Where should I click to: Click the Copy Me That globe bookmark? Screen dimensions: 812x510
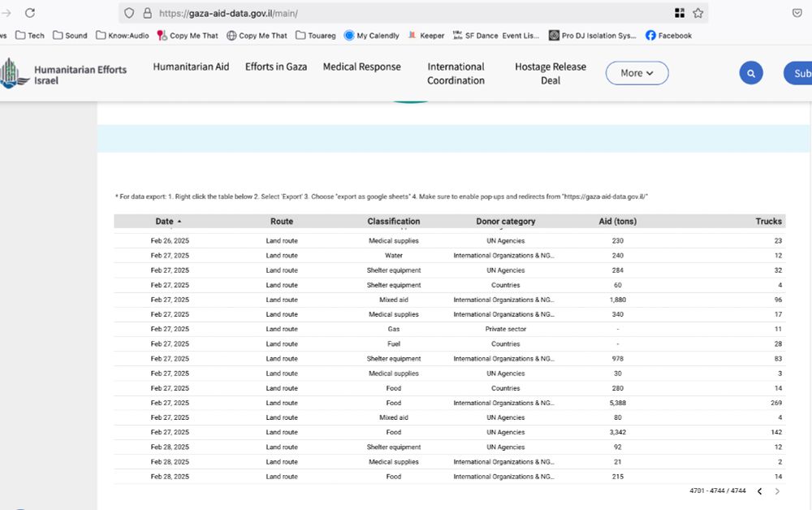pos(257,35)
